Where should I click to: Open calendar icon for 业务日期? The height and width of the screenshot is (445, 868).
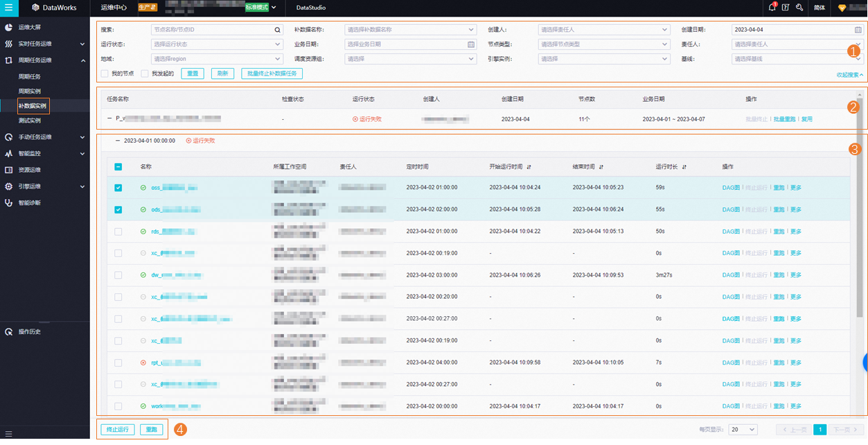(x=471, y=44)
